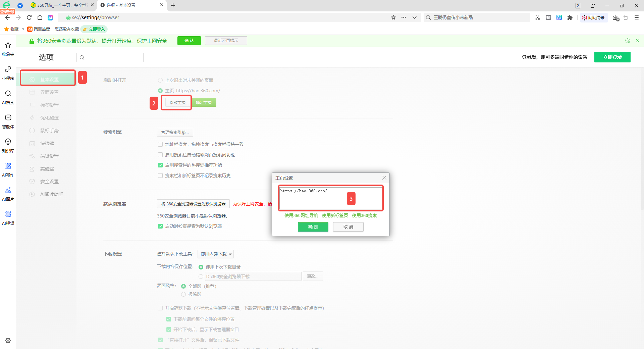Open the 收藏 bookmarks dropdown arrow
The height and width of the screenshot is (349, 644).
23,29
